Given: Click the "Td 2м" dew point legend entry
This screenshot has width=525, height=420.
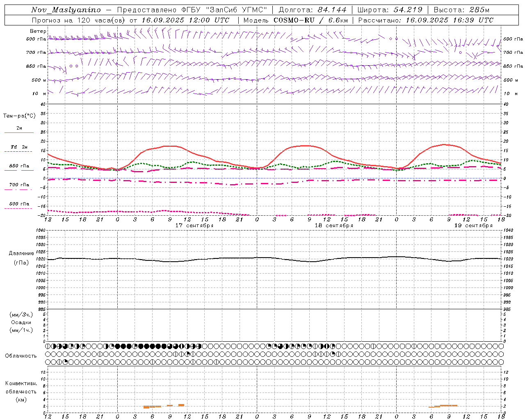Looking at the screenshot, I should 19,147.
